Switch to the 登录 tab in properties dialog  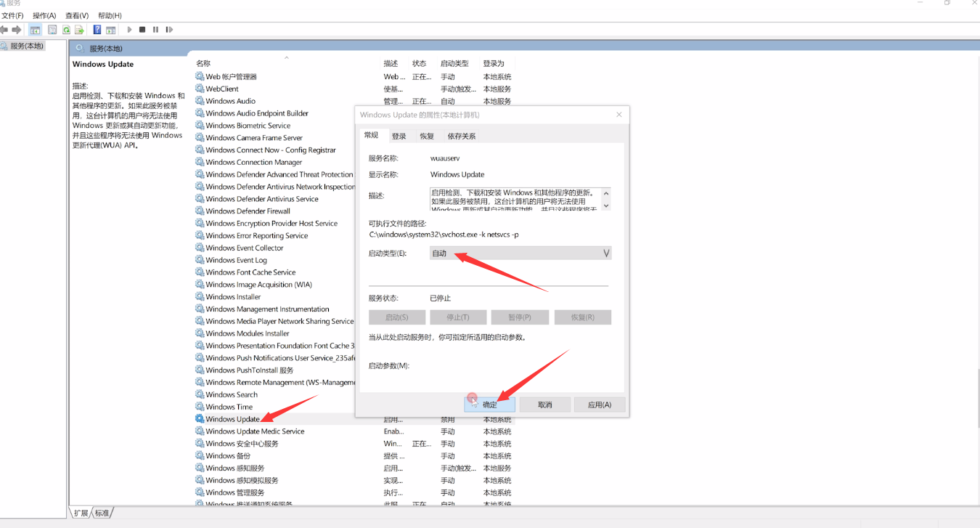tap(399, 136)
